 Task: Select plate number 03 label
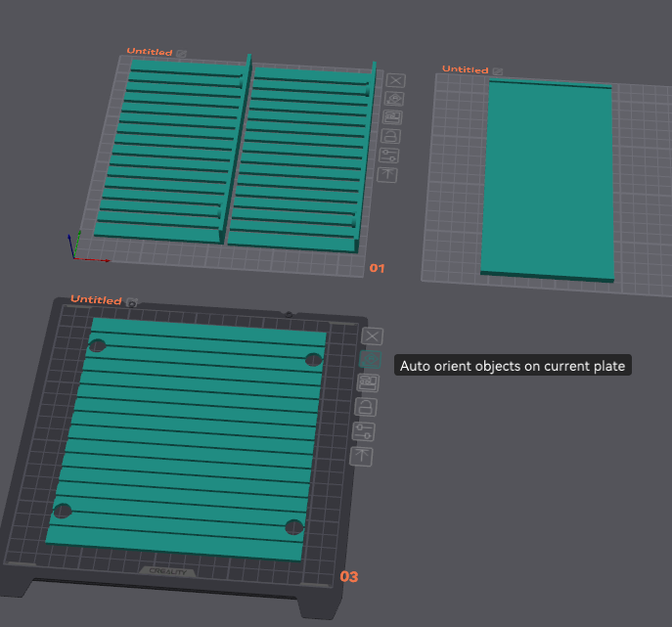click(349, 577)
